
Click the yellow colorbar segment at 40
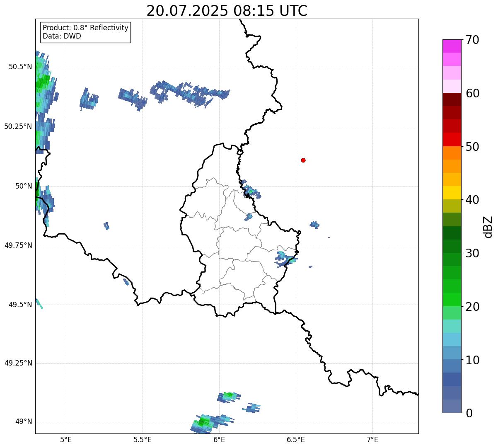coord(452,193)
